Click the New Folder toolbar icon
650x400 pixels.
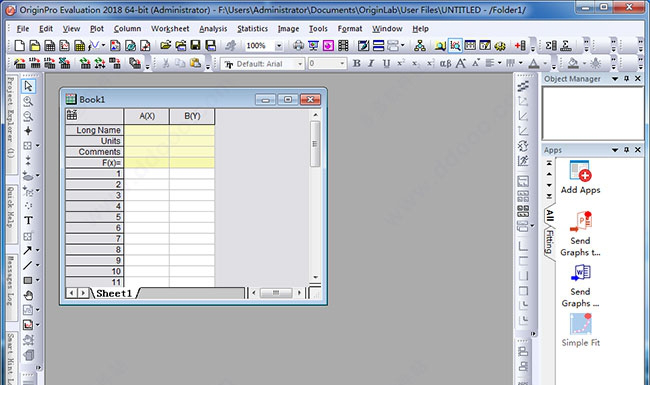(x=35, y=46)
